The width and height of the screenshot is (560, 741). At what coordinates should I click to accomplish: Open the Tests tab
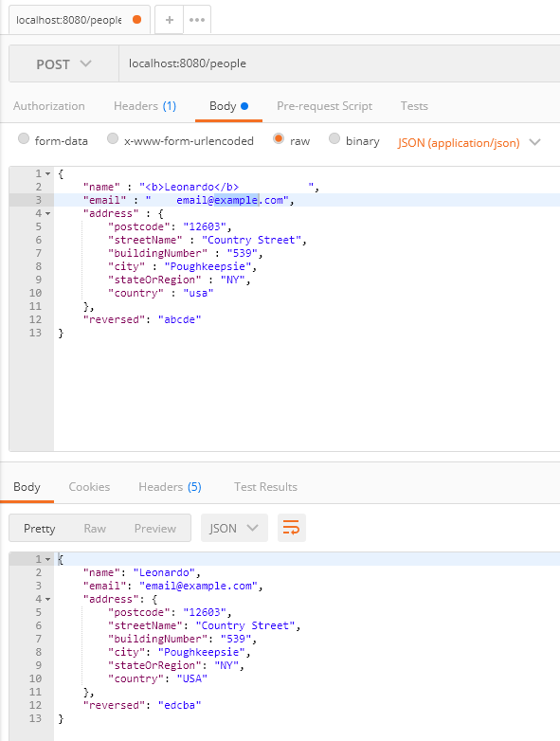pos(414,106)
